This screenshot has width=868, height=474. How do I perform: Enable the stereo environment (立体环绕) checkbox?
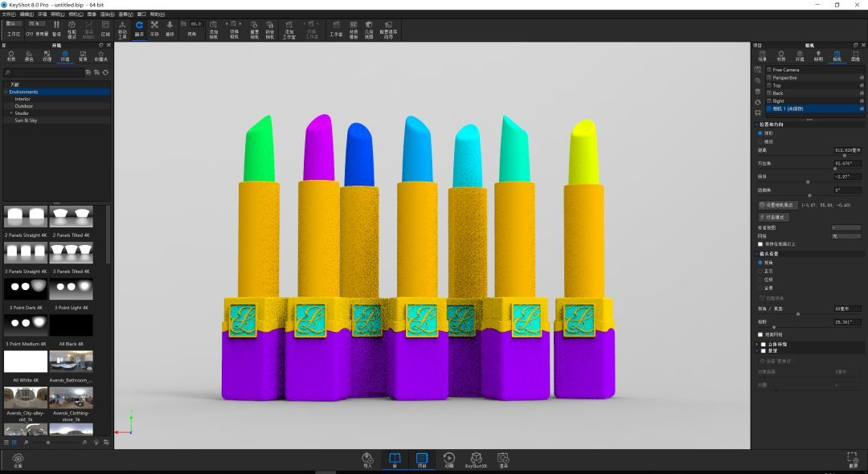point(764,344)
